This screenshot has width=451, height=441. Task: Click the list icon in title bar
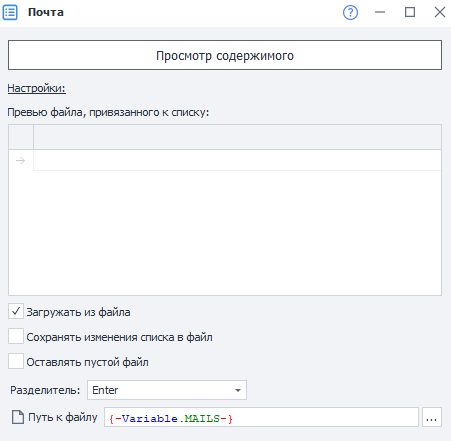point(10,12)
